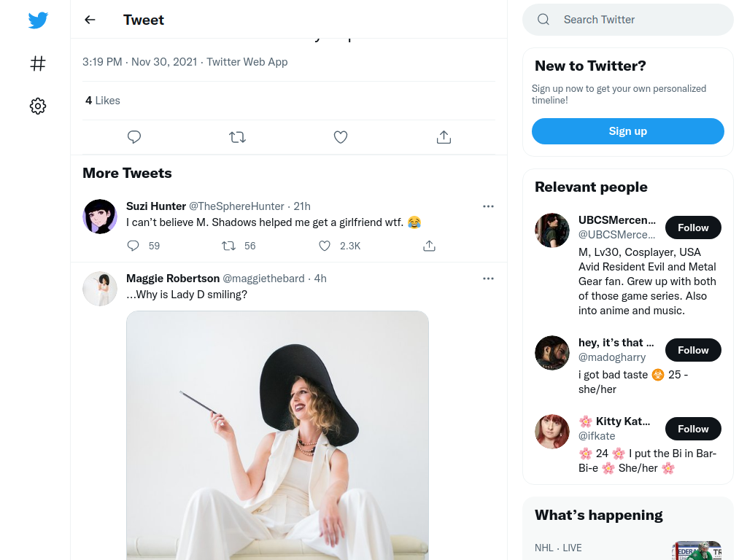Like Suzi Hunter's tweet
The width and height of the screenshot is (747, 560).
pos(325,246)
